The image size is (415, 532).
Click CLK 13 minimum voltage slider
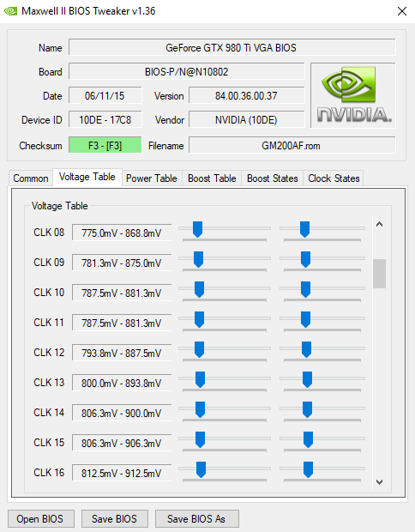coord(225,381)
